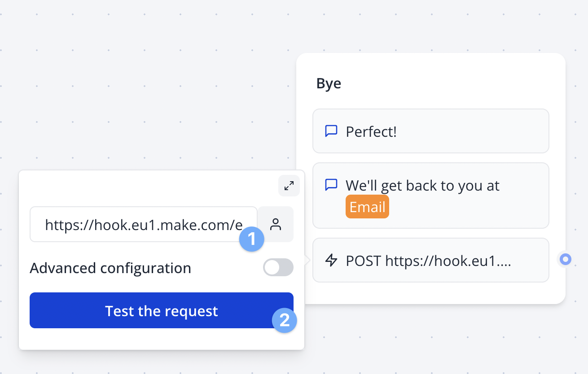This screenshot has width=588, height=374.
Task: Click the Bye block title
Action: [329, 83]
